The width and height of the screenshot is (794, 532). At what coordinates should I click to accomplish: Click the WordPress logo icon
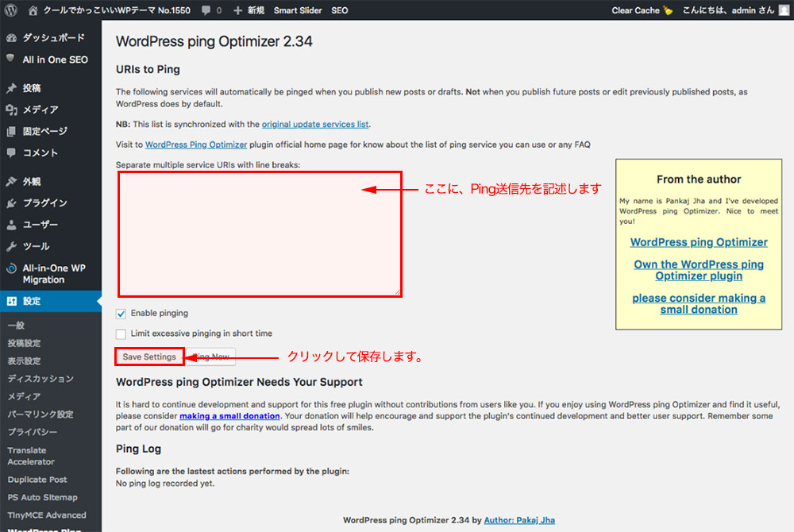click(x=10, y=10)
